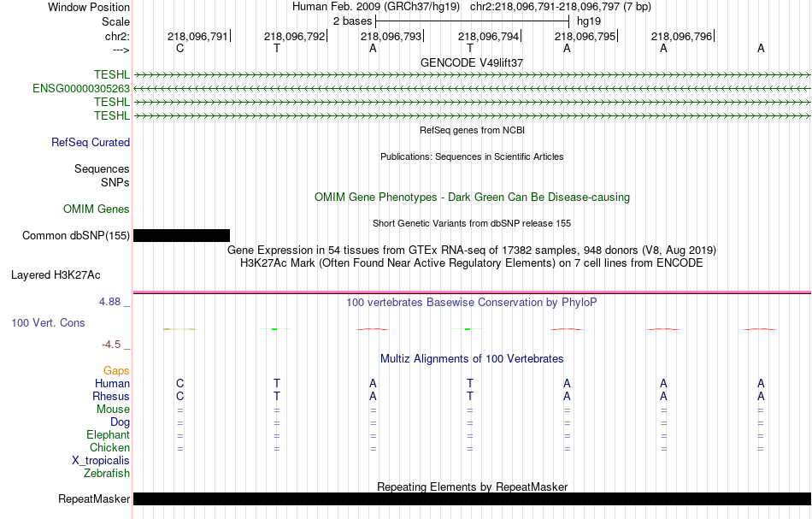Click the GENCODE V49lift37 track title
Screen dimensions: 812x519
click(x=472, y=62)
